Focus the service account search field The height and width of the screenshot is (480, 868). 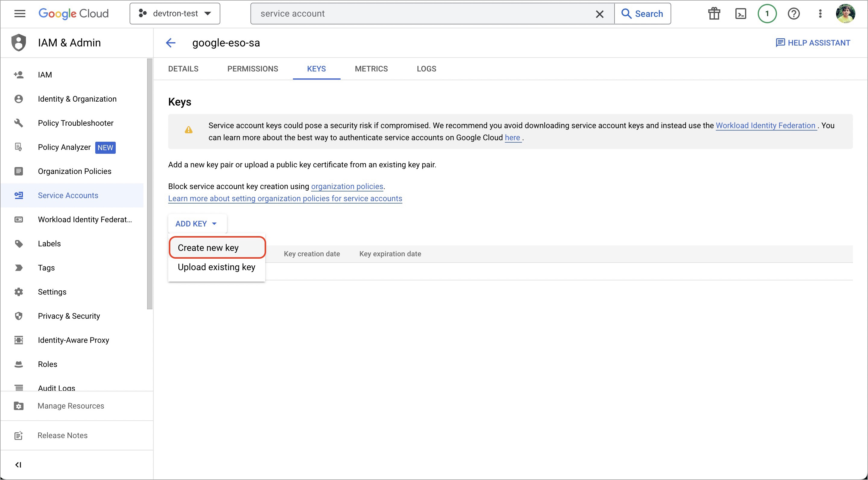click(x=425, y=14)
